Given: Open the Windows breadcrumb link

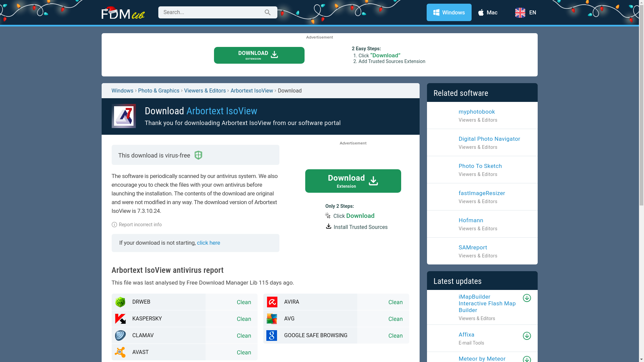Looking at the screenshot, I should (122, 91).
